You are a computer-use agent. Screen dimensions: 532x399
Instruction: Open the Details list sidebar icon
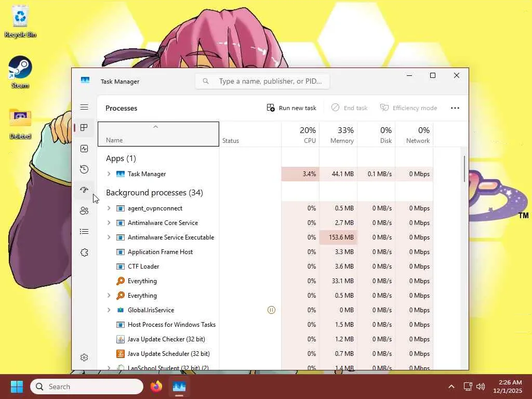coord(84,232)
